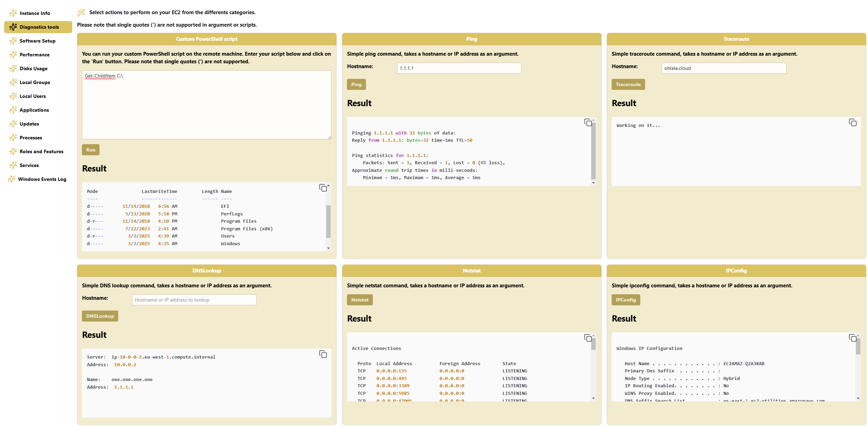Open the Applications section

(38, 110)
